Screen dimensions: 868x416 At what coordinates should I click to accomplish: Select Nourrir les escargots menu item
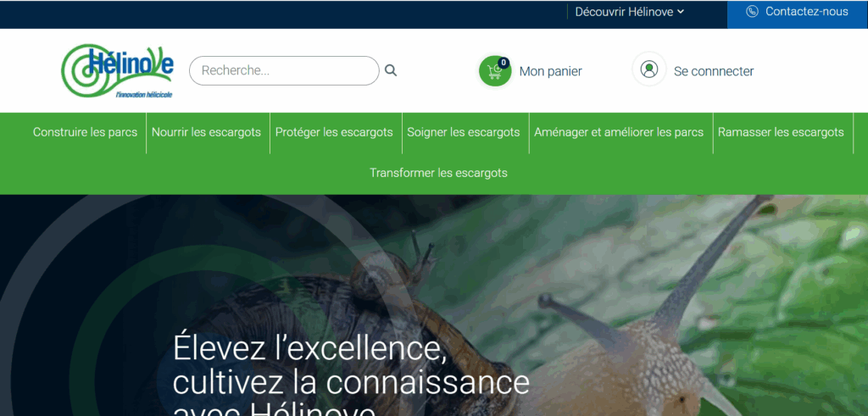(206, 132)
